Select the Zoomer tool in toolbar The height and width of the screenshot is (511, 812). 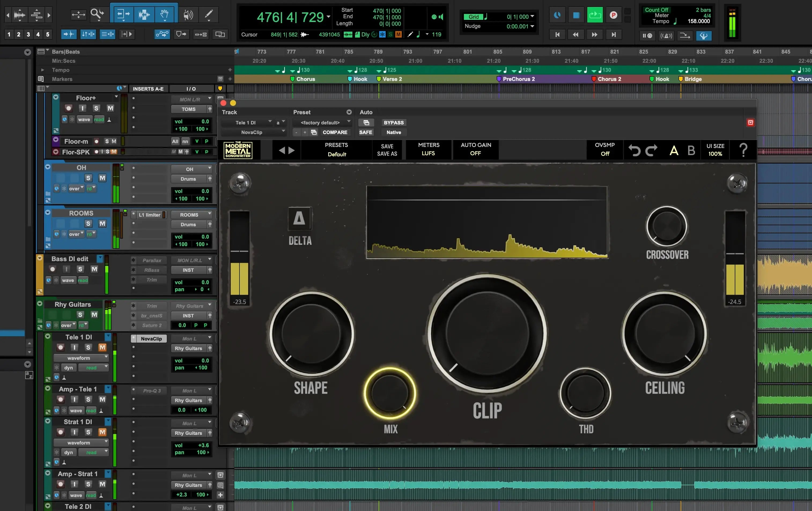(x=97, y=14)
